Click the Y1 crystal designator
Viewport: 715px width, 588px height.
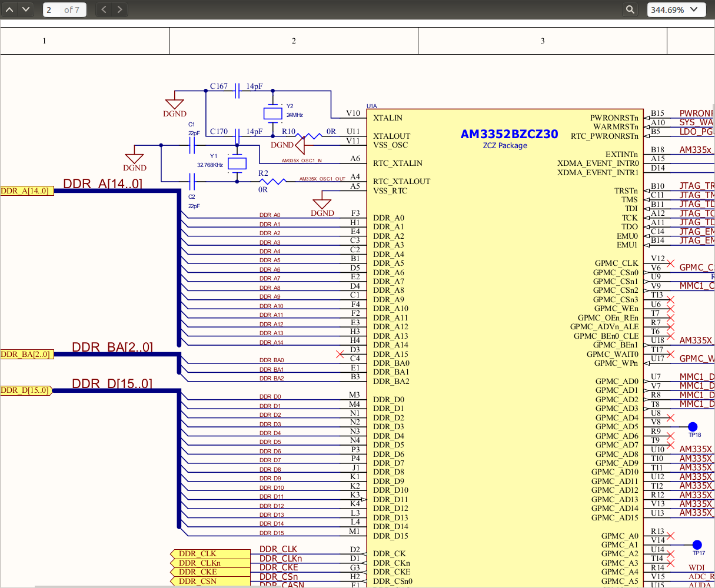[214, 156]
